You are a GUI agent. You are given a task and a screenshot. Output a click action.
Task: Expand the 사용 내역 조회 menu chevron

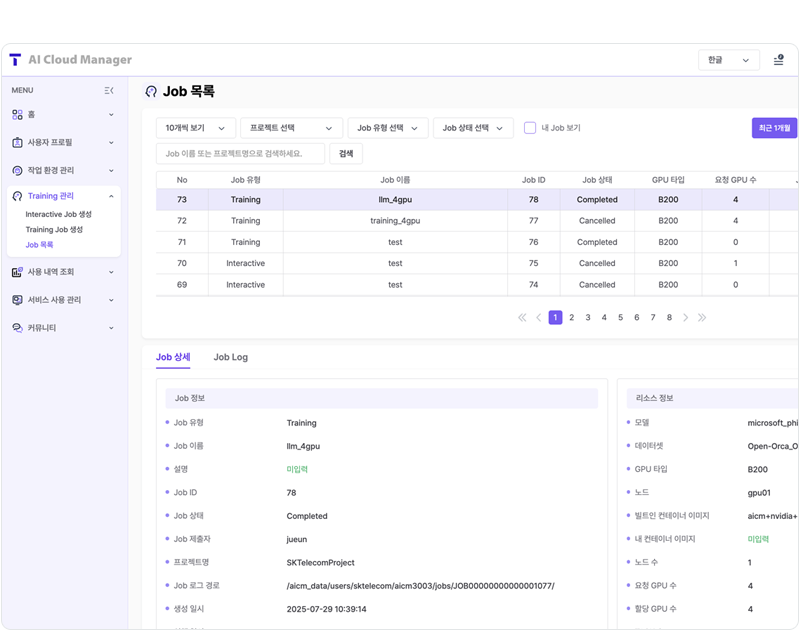tap(111, 272)
